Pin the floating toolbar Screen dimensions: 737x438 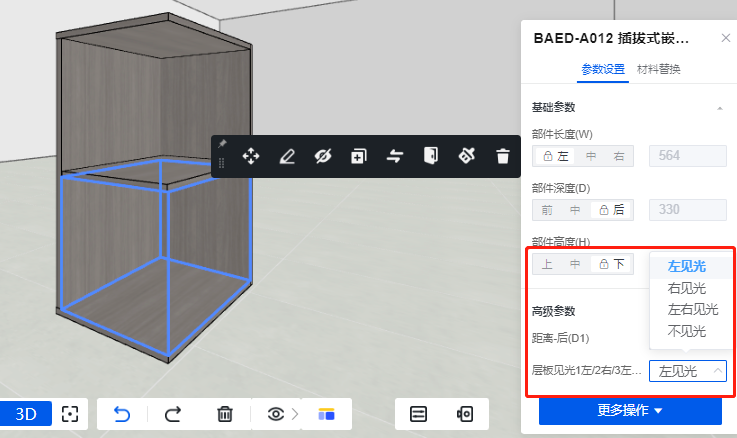point(222,143)
